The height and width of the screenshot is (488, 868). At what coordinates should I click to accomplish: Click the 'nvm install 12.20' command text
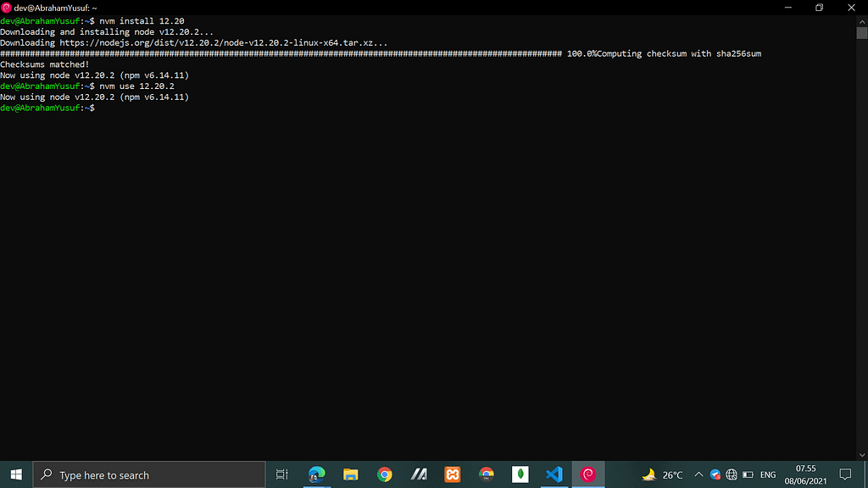coord(142,21)
